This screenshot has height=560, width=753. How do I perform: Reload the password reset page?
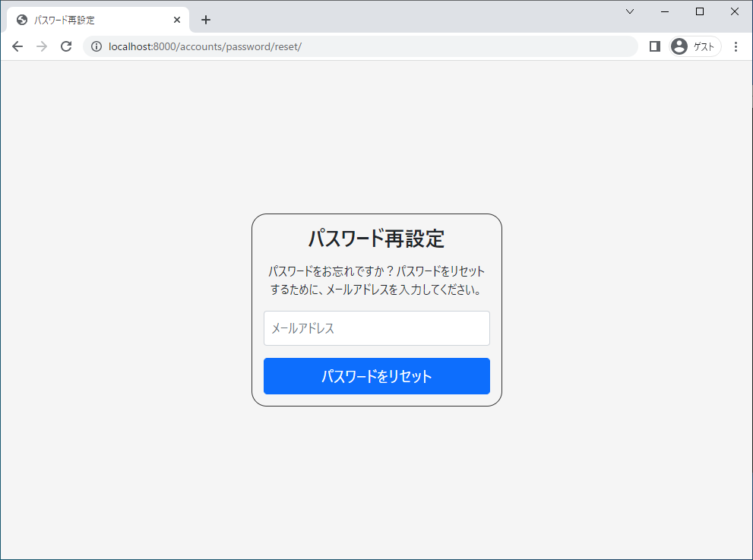pos(66,46)
